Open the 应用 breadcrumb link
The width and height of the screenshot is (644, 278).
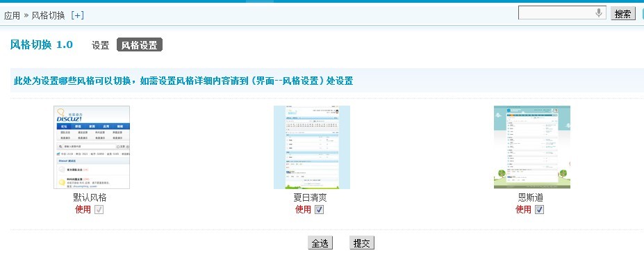point(12,15)
